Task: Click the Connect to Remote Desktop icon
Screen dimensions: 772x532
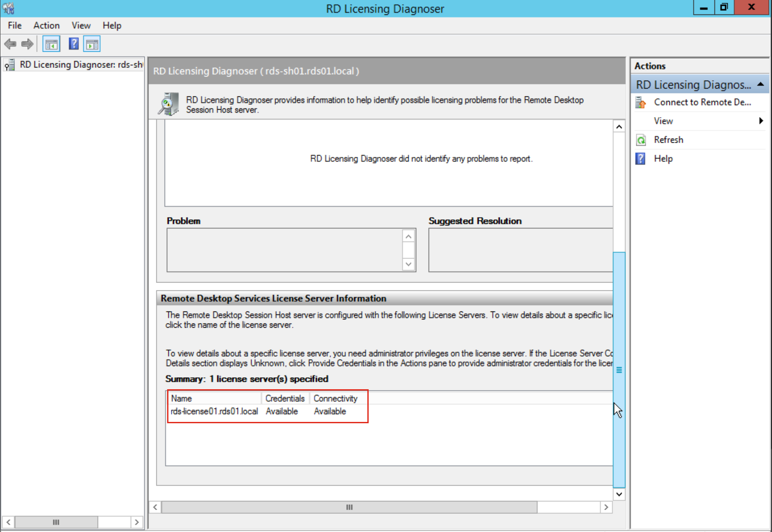Action: point(640,102)
